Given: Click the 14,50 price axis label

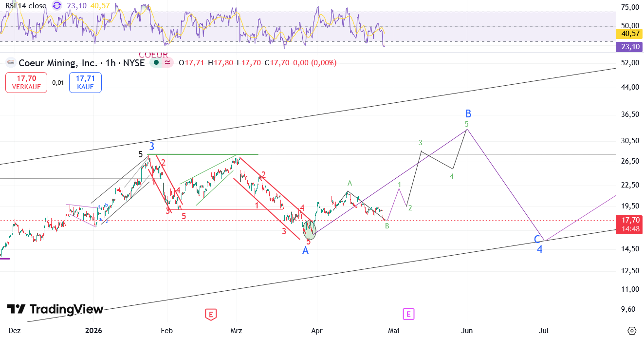Looking at the screenshot, I should [630, 249].
